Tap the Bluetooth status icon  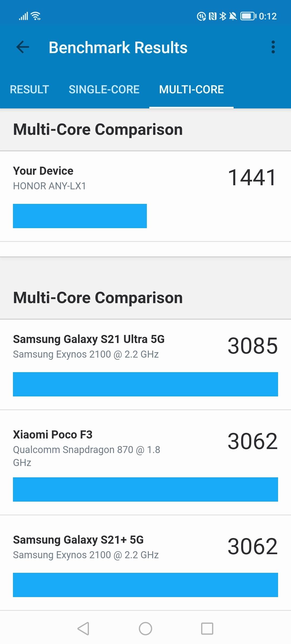point(223,16)
